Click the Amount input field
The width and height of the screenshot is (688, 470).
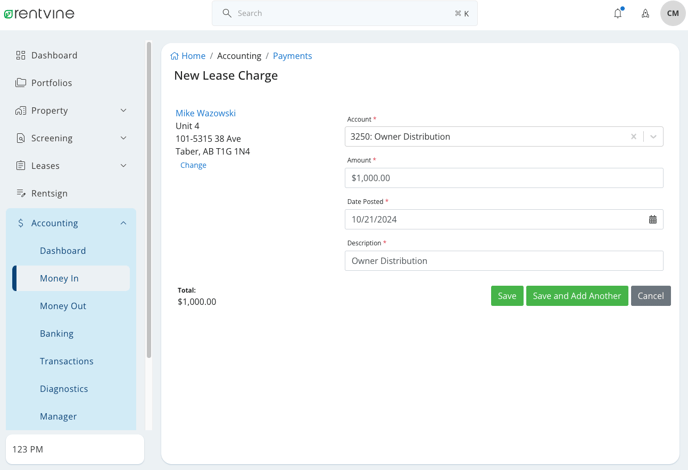[504, 178]
